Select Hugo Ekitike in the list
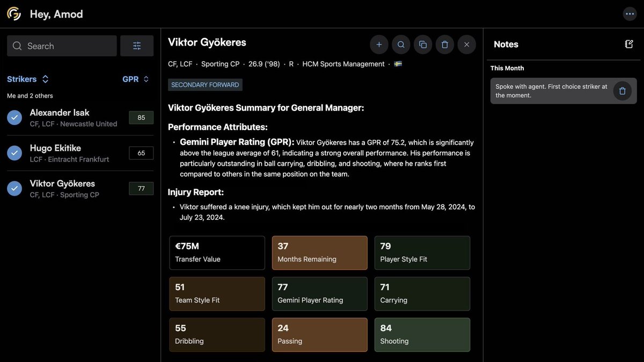Image resolution: width=644 pixels, height=362 pixels. pos(80,153)
